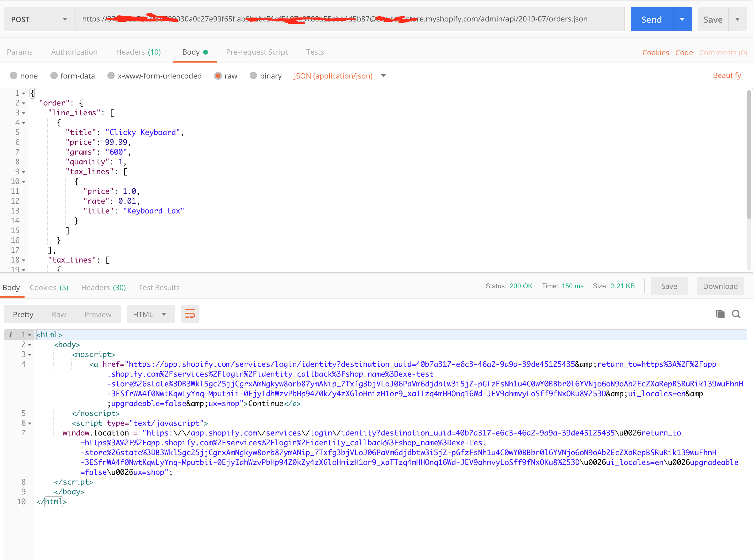The height and width of the screenshot is (560, 754).
Task: Collapse the fold arrow at response line 6
Action: click(x=30, y=424)
